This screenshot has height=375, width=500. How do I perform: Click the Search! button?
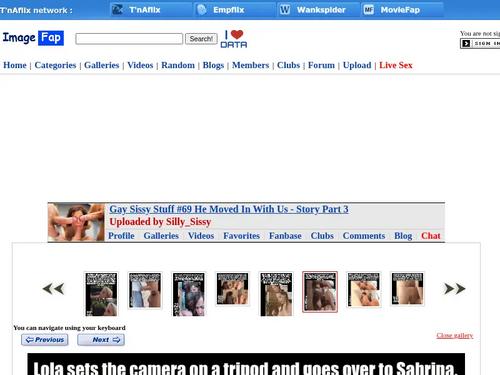pyautogui.click(x=201, y=39)
